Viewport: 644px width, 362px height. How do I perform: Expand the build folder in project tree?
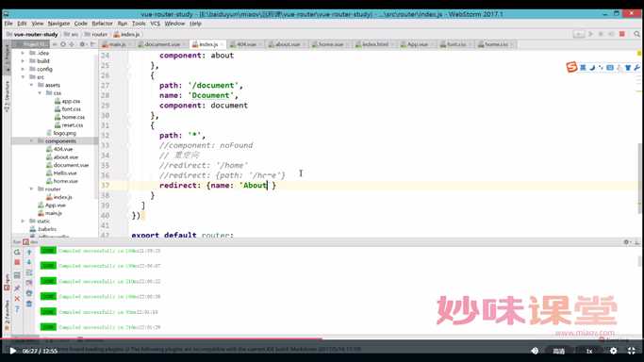click(x=23, y=61)
